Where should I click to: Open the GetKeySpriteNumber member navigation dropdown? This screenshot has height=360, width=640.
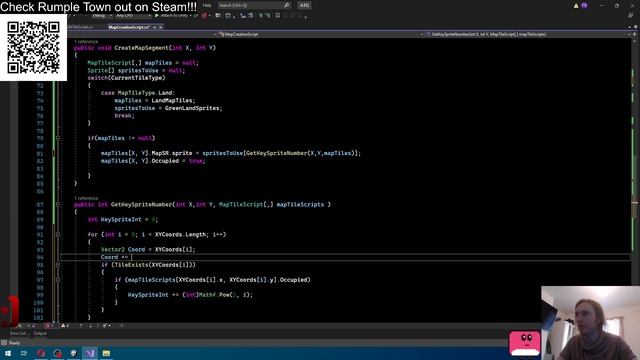click(x=528, y=34)
